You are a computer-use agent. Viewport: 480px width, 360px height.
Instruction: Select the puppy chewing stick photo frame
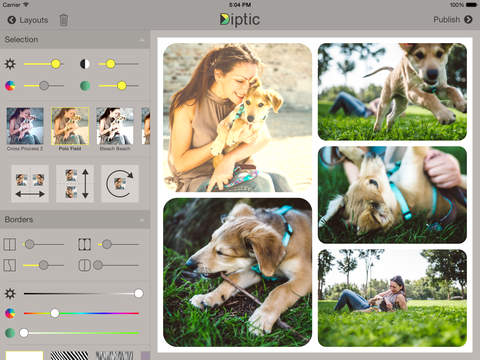point(237,272)
